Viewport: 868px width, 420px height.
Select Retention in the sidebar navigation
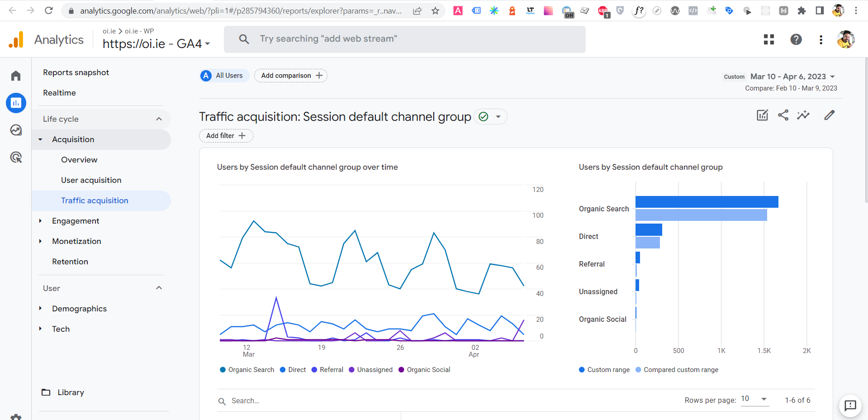tap(70, 262)
